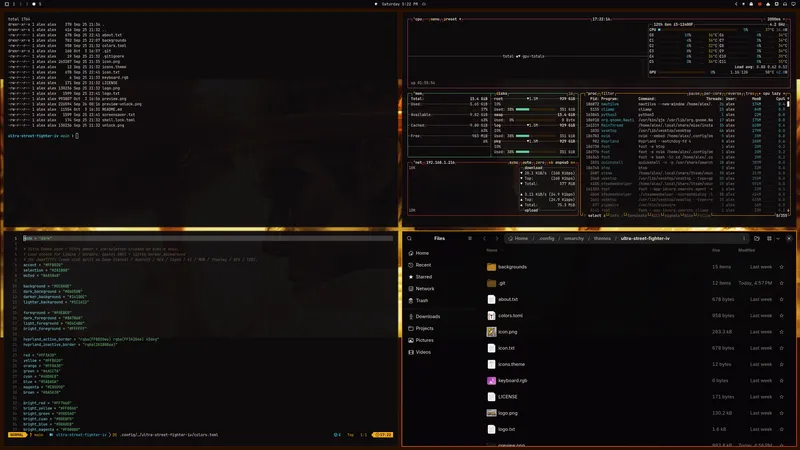Star the backgrounds folder

click(x=781, y=267)
